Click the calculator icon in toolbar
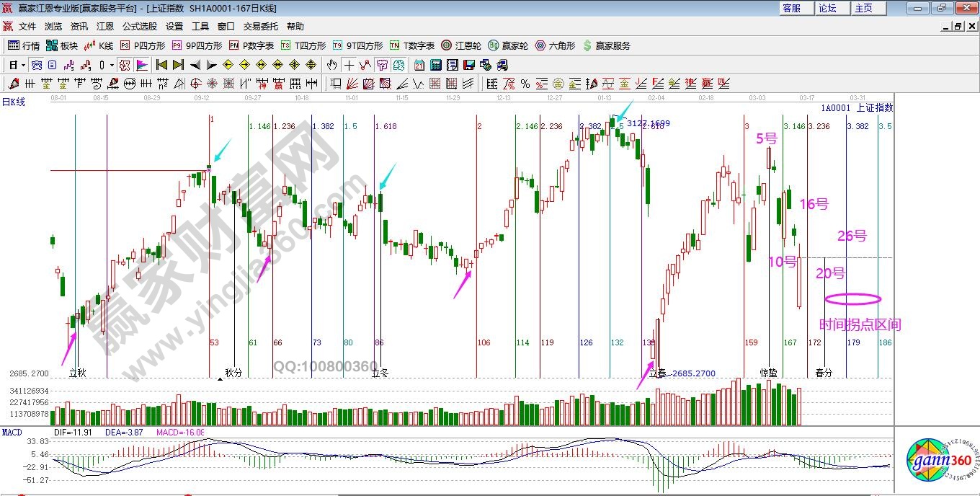This screenshot has height=496, width=980. (x=435, y=65)
